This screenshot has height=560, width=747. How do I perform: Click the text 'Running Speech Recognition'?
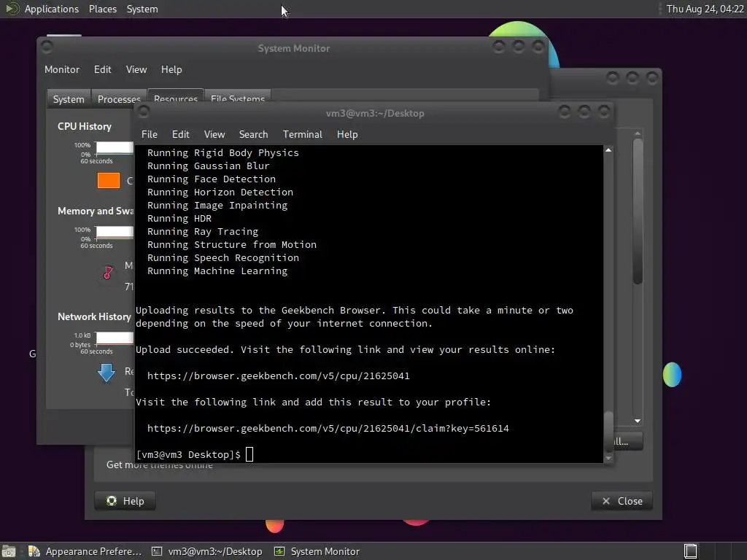coord(223,257)
